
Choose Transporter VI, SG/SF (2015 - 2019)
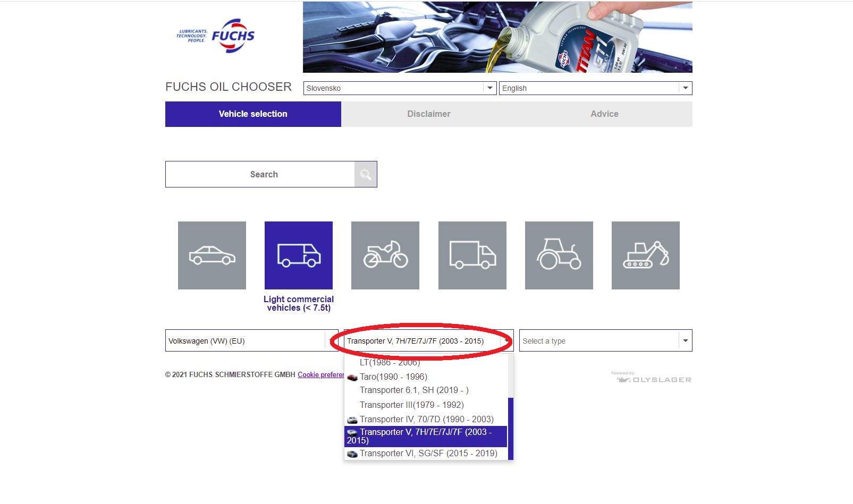pos(426,454)
